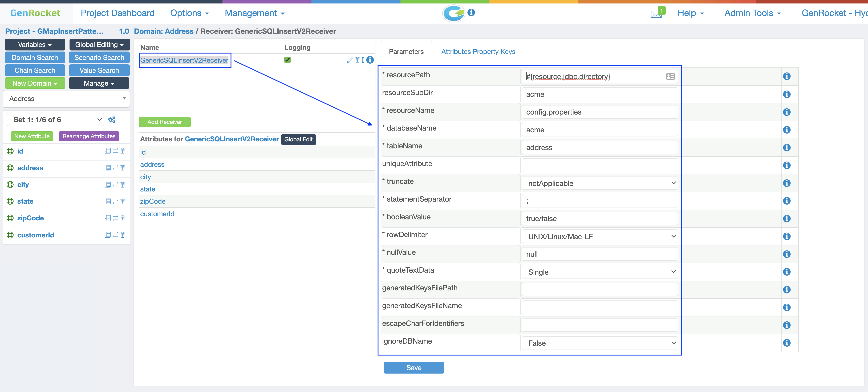Click the green Add Receiver button

pos(164,122)
